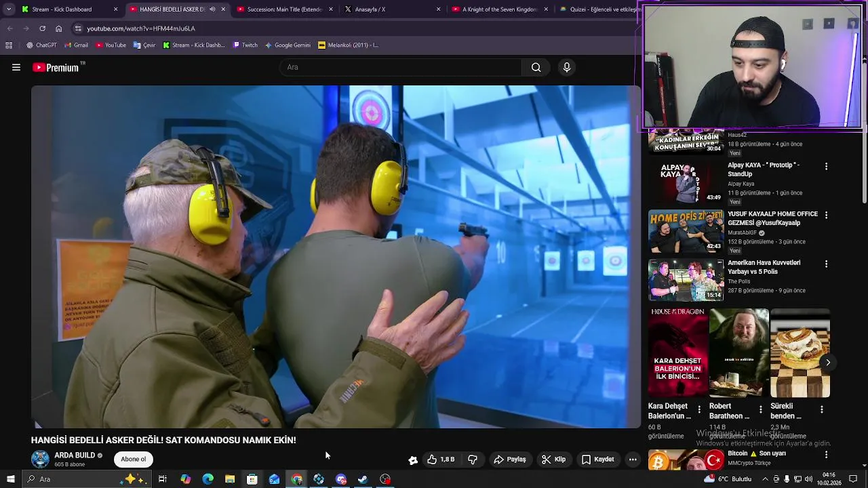Open Windows Start menu
The width and height of the screenshot is (868, 488).
coord(11,479)
